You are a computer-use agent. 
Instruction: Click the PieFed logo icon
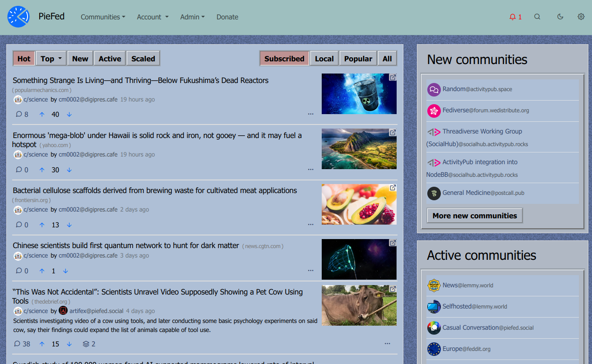[18, 17]
